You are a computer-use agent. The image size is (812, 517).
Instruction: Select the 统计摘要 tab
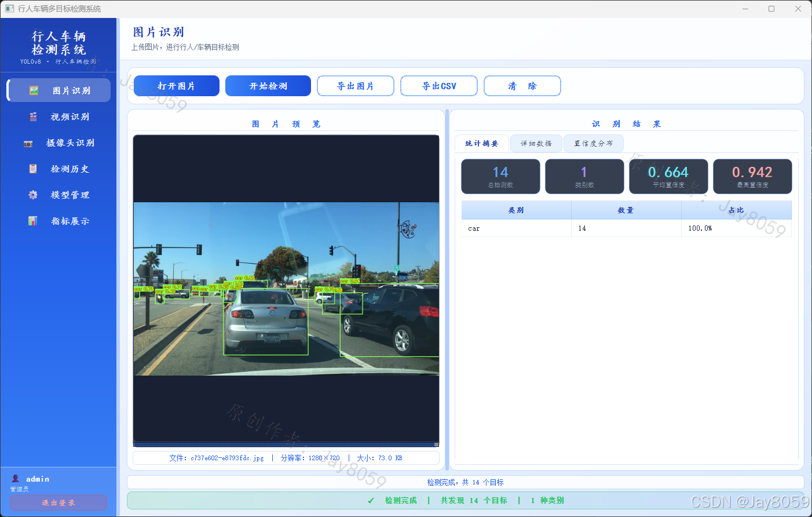(482, 143)
